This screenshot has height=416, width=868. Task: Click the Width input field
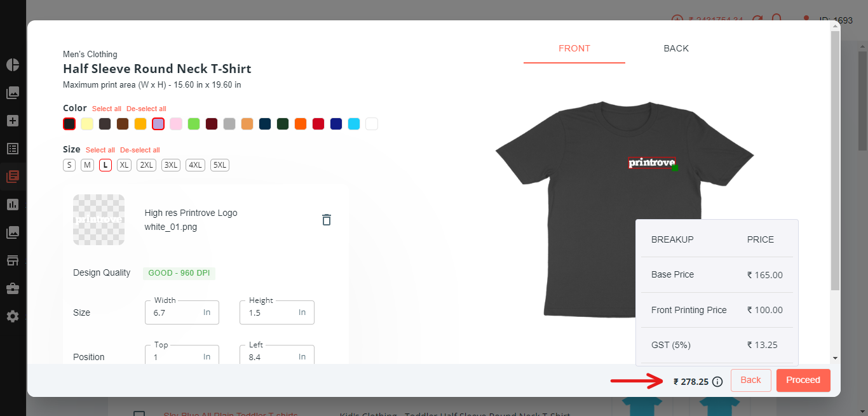[182, 312]
